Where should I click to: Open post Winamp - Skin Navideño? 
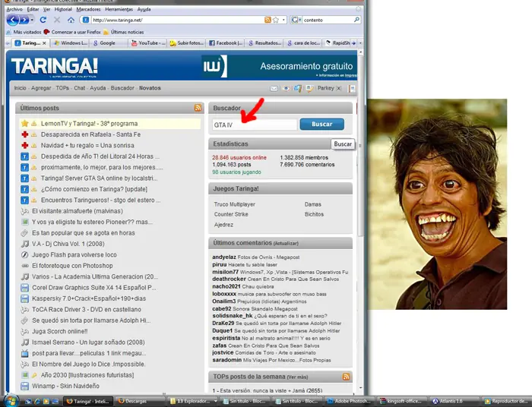click(65, 386)
